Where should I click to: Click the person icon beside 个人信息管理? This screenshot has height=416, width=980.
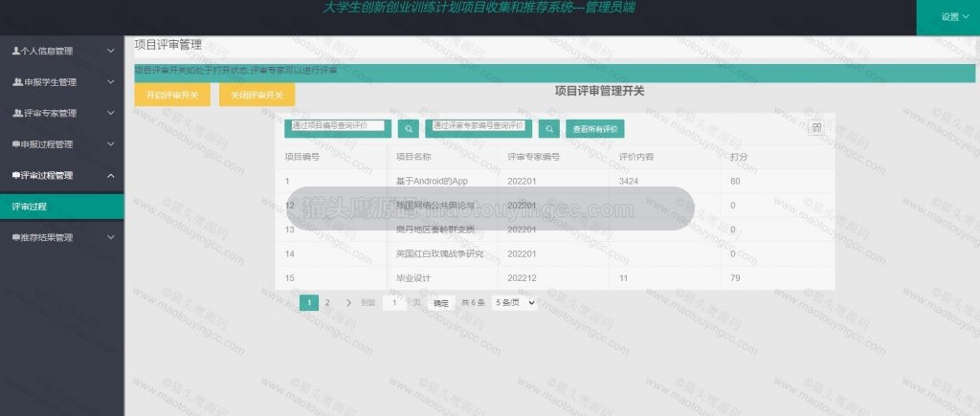15,52
